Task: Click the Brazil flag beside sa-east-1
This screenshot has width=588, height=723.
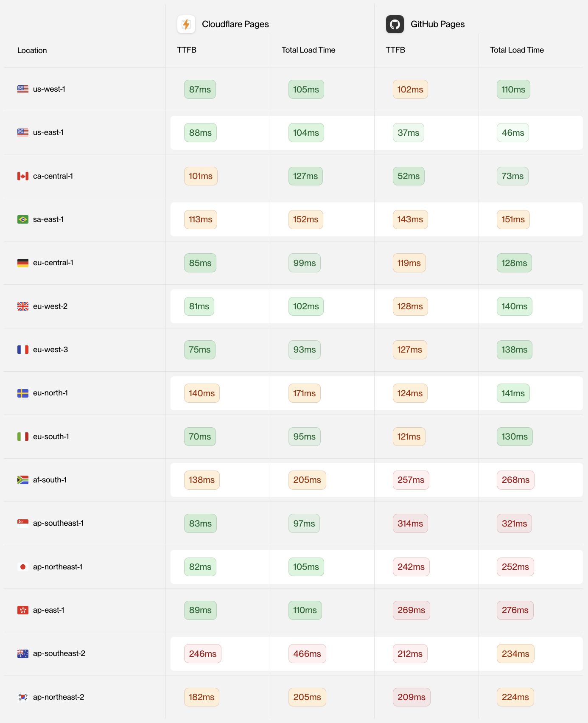Action: pyautogui.click(x=23, y=219)
